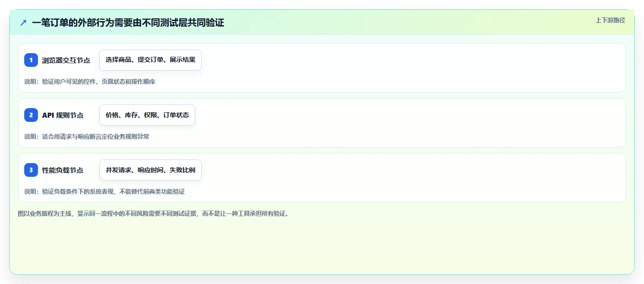Click the title 一笔订单的外部行为需要由不同测试层共同验证

128,22
